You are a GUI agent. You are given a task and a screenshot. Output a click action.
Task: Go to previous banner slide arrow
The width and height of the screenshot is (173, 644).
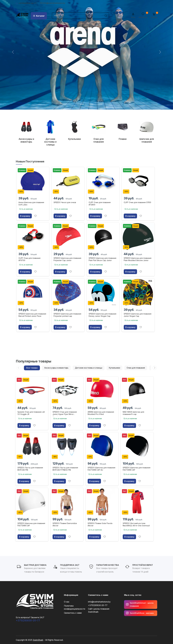tap(13, 52)
